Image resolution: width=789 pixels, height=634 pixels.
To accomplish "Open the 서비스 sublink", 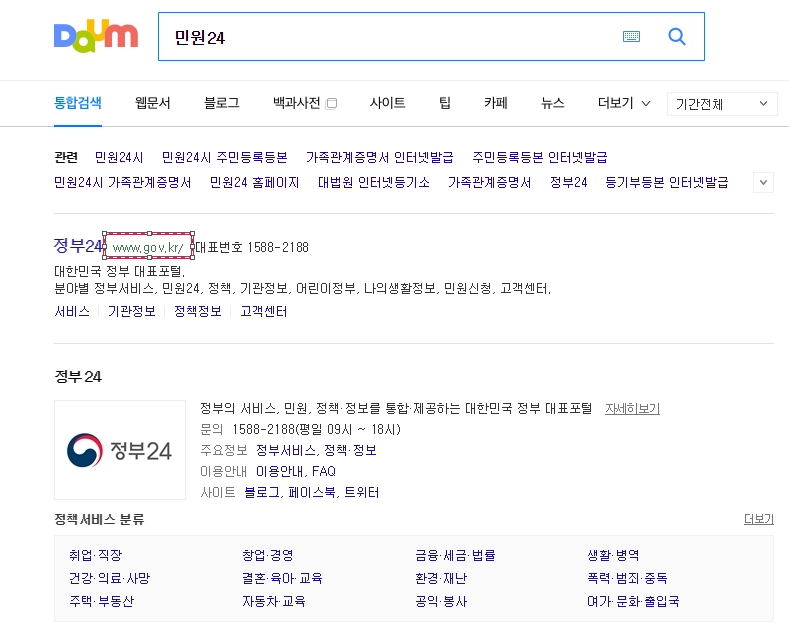I will click(x=72, y=311).
